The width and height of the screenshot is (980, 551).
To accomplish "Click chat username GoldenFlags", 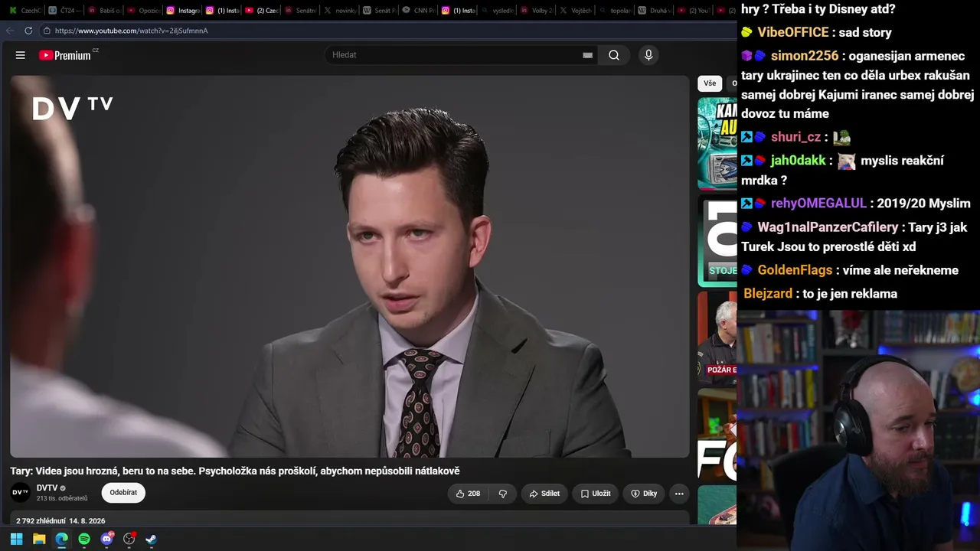I will (x=795, y=270).
